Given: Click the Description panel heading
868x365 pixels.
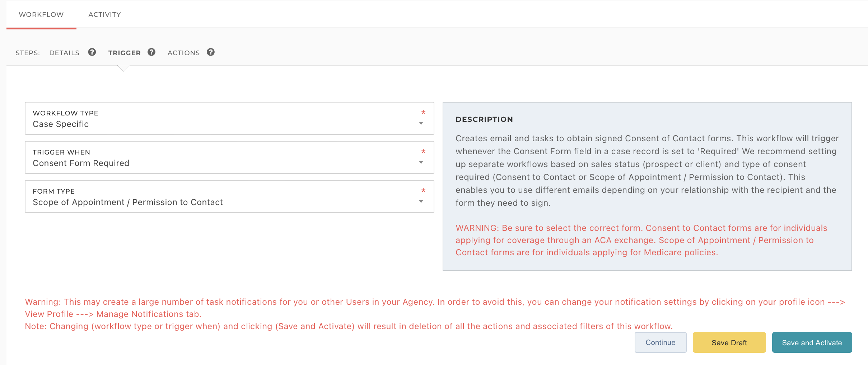Looking at the screenshot, I should tap(484, 119).
